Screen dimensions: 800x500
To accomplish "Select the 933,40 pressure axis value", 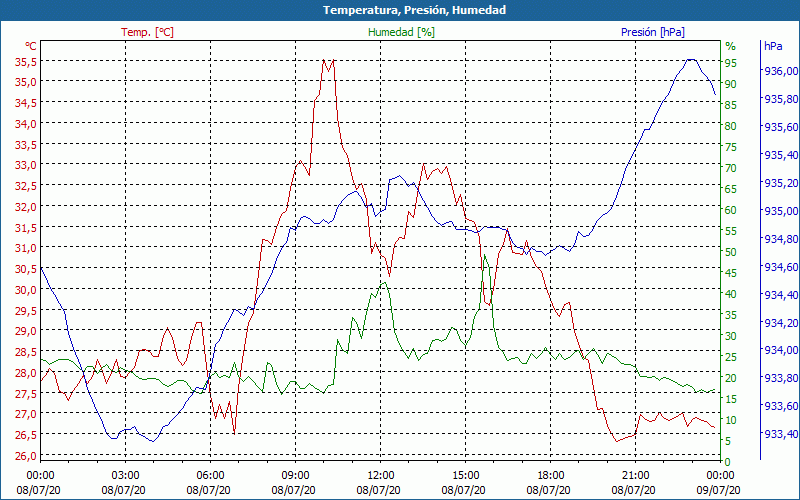I will click(781, 434).
